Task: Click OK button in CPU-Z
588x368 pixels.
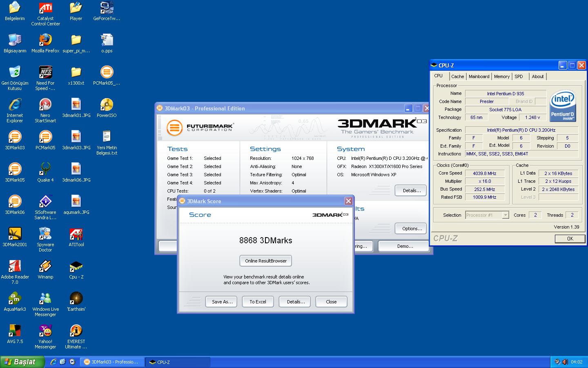Action: pos(570,239)
